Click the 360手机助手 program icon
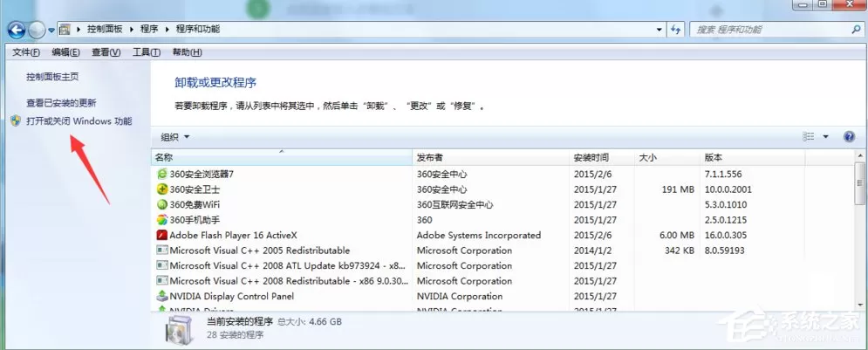Image resolution: width=868 pixels, height=350 pixels. pyautogui.click(x=161, y=220)
